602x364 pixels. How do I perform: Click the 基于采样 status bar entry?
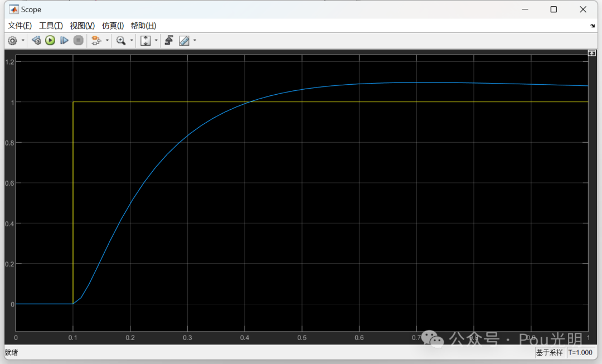550,352
